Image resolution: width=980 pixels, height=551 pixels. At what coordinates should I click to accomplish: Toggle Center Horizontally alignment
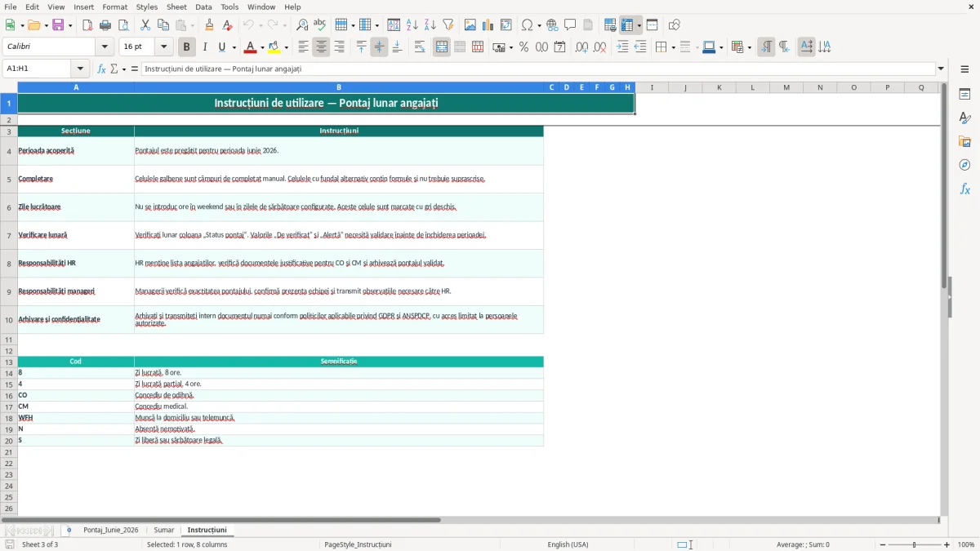[x=321, y=47]
